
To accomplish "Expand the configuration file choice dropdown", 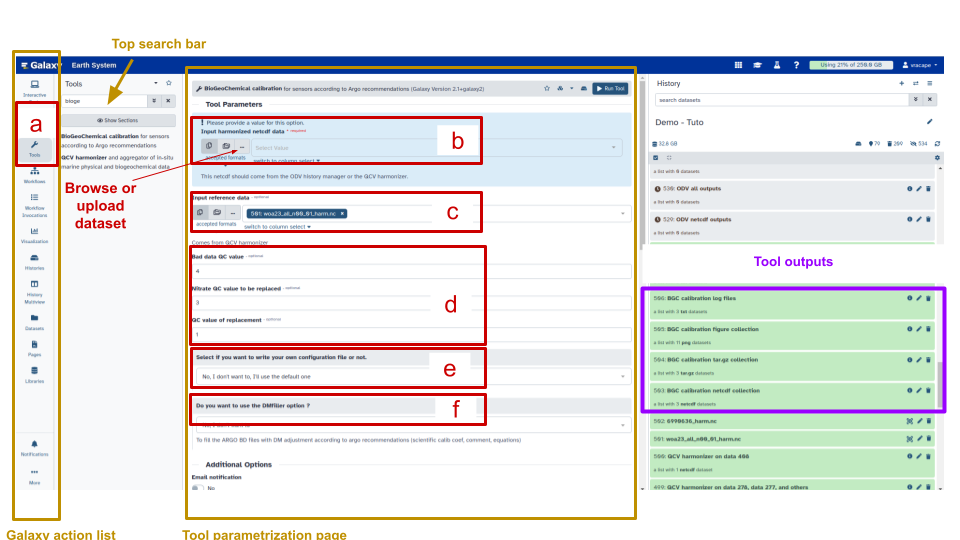I will [410, 376].
